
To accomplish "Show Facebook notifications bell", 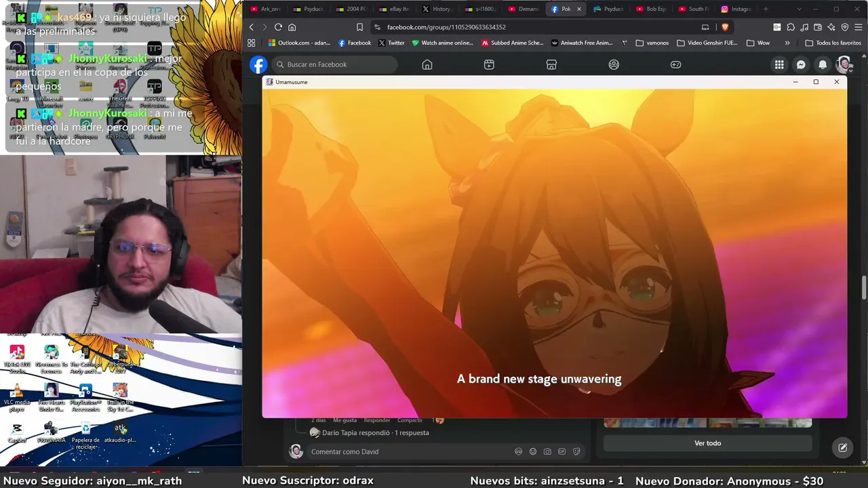I will pos(823,64).
